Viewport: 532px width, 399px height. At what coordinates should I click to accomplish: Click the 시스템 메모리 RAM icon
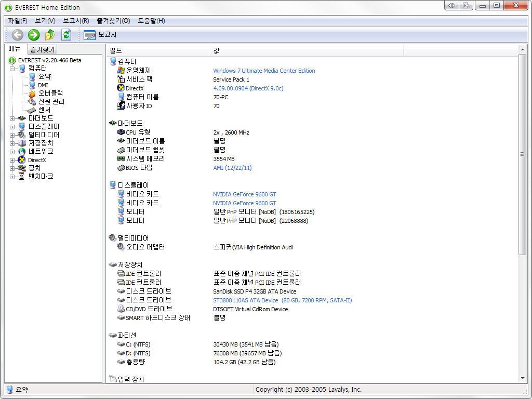121,158
